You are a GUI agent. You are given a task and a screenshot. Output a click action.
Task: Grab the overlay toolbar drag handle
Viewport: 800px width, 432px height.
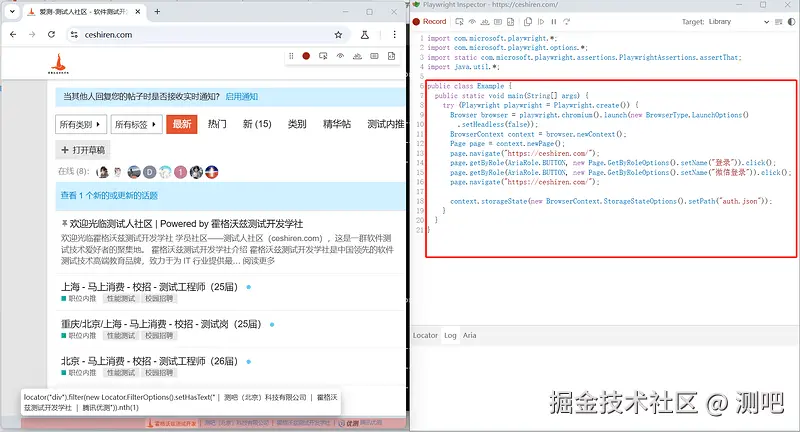click(x=291, y=56)
